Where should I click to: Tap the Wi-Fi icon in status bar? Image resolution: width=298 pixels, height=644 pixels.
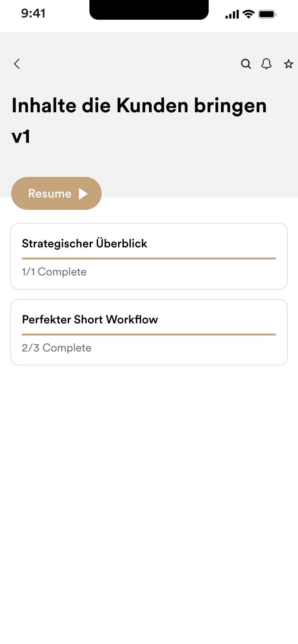248,14
